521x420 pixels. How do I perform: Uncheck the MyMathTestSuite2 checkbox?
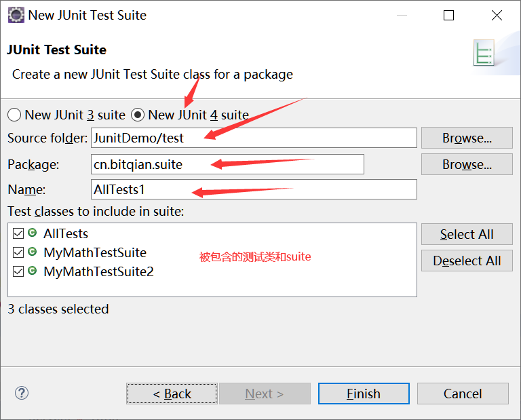coord(18,271)
